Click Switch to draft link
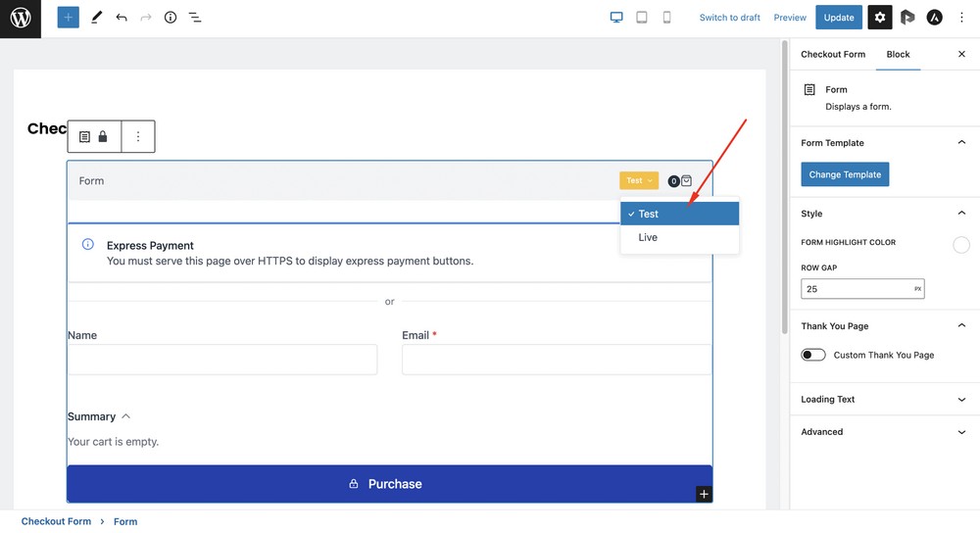The width and height of the screenshot is (980, 533). pyautogui.click(x=730, y=18)
